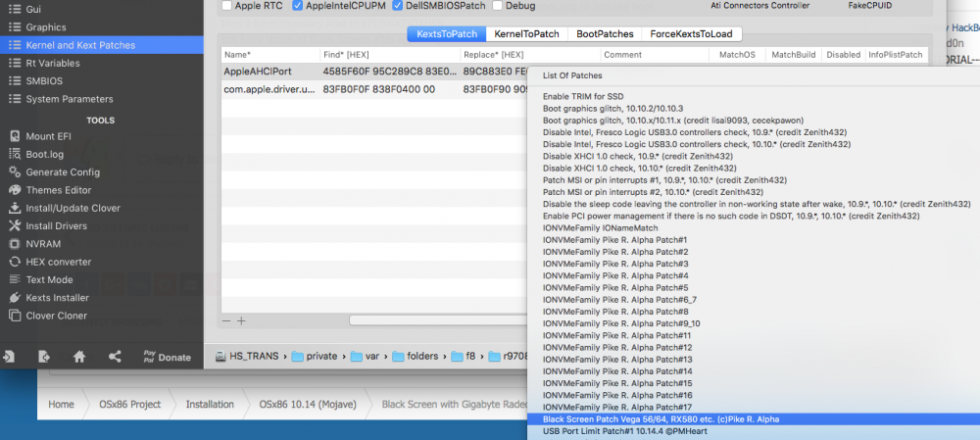Click OSx86 Project breadcrumb in browser
Image resolution: width=980 pixels, height=440 pixels.
point(130,405)
